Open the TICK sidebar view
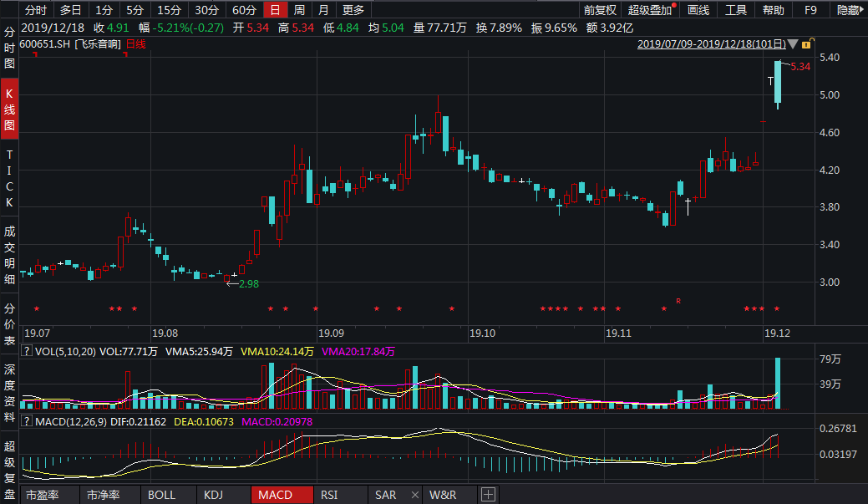Image resolution: width=868 pixels, height=504 pixels. coord(9,178)
